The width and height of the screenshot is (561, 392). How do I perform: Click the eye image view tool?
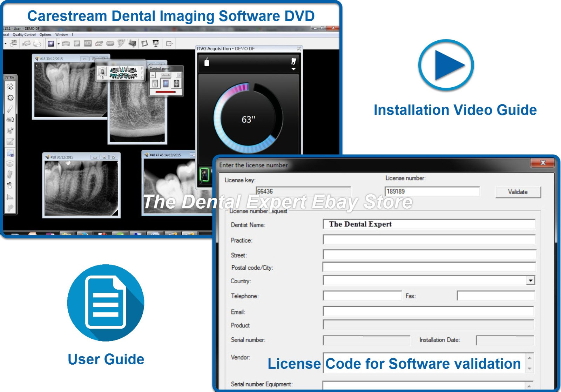(x=10, y=153)
